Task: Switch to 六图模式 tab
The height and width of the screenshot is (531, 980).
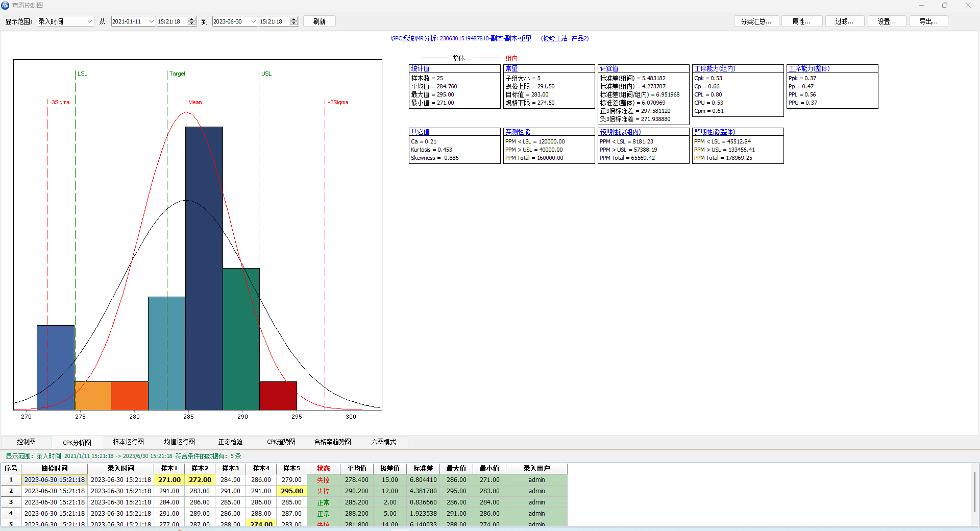Action: 383,442
